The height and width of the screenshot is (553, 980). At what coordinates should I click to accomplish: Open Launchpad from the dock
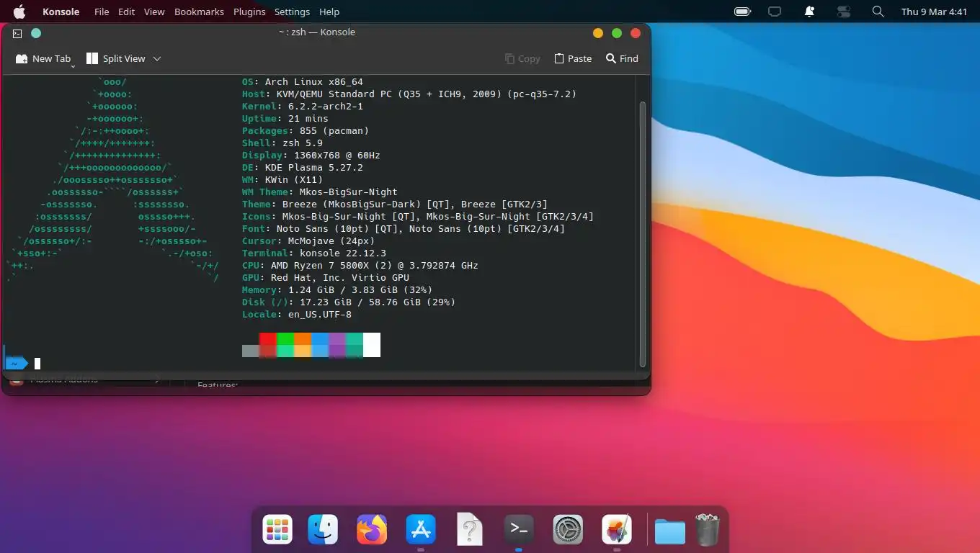point(277,531)
